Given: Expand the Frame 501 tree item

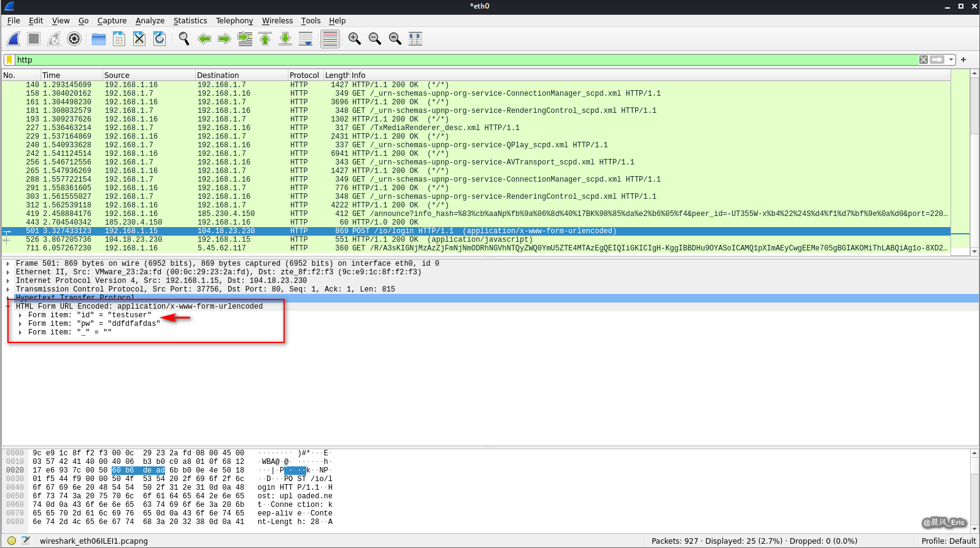Looking at the screenshot, I should tap(8, 263).
